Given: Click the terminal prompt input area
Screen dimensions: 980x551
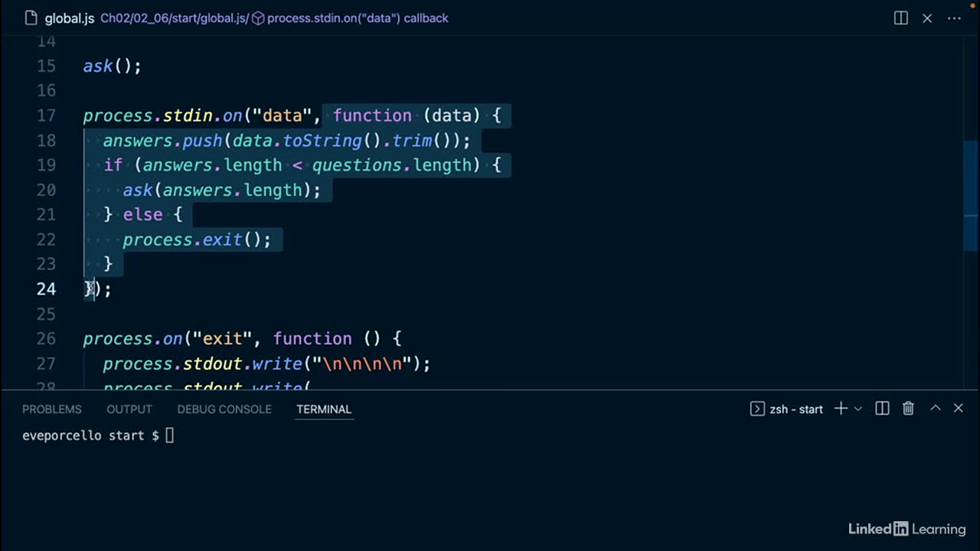Looking at the screenshot, I should pos(170,435).
